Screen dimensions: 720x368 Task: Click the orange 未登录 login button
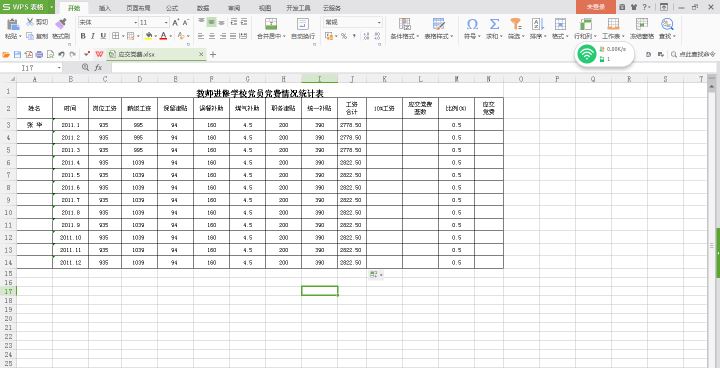point(596,7)
